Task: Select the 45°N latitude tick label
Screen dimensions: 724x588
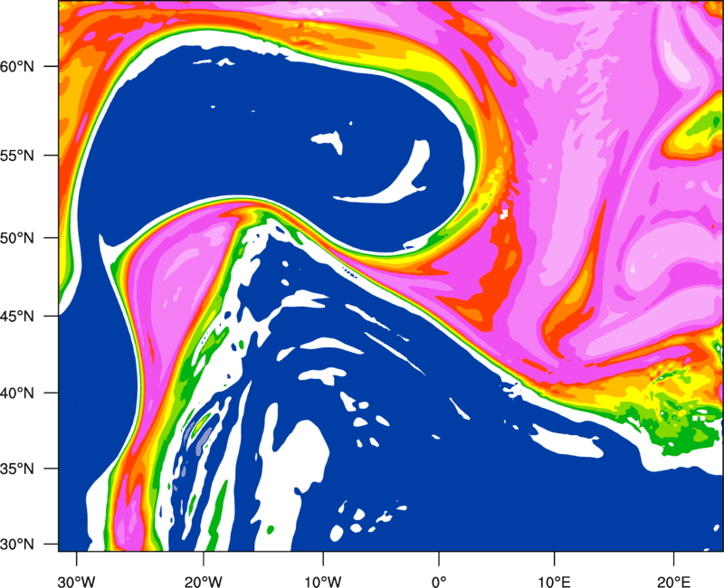Action: (17, 316)
